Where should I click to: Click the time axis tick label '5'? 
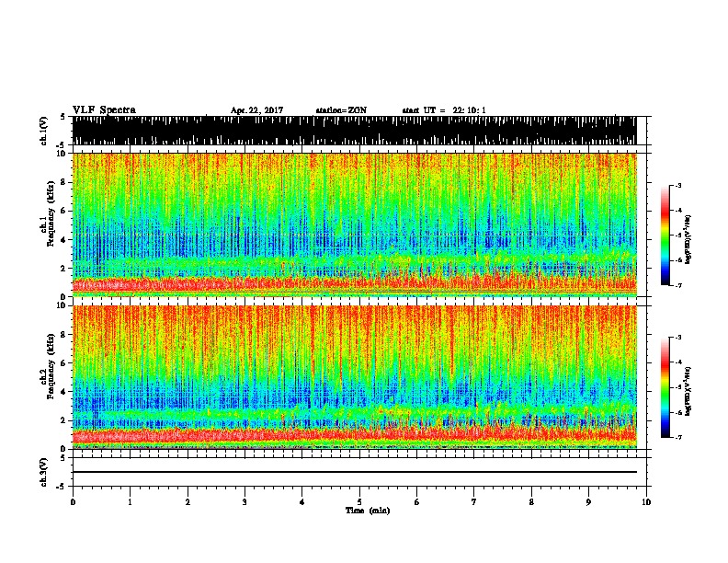coord(359,502)
